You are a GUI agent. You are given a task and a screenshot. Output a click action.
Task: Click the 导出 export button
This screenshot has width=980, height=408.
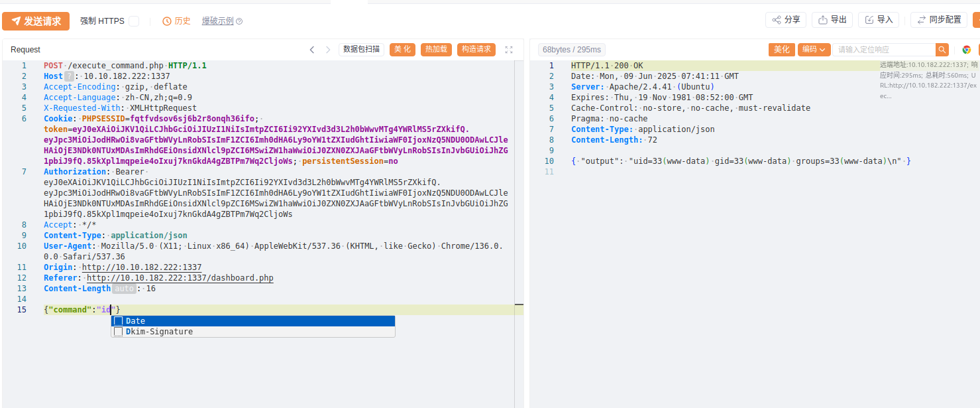832,20
